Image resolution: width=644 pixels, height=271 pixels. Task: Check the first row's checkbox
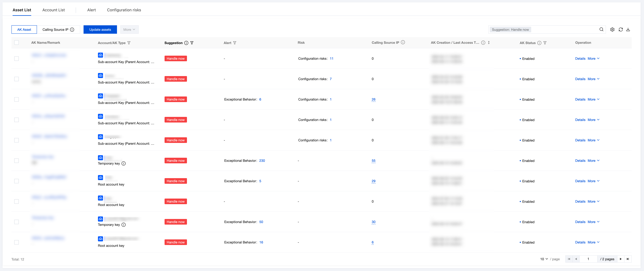(17, 58)
